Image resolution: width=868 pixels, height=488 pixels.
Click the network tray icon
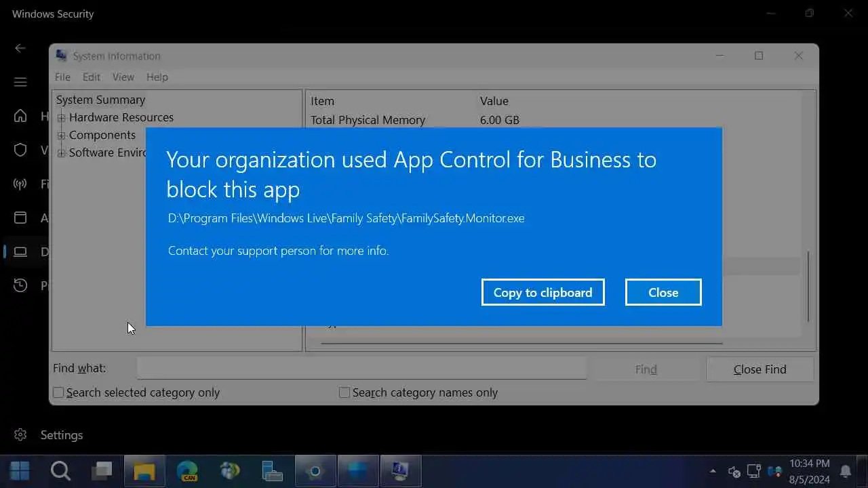pos(753,470)
